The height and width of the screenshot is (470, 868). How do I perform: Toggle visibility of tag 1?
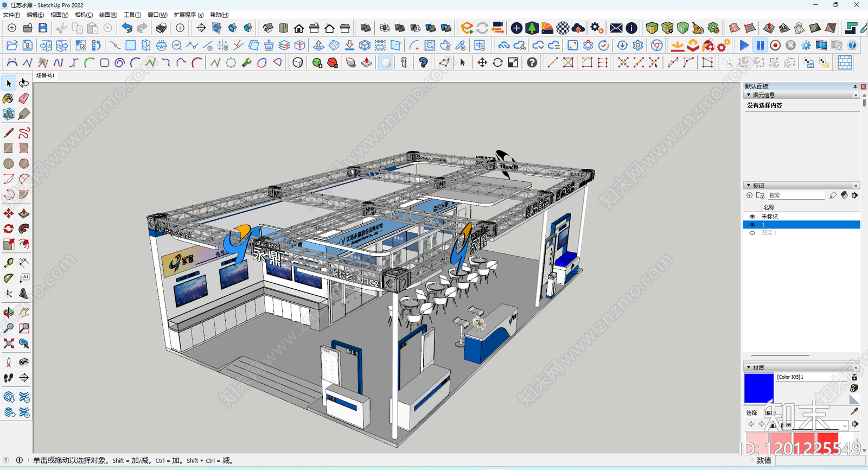click(x=752, y=225)
